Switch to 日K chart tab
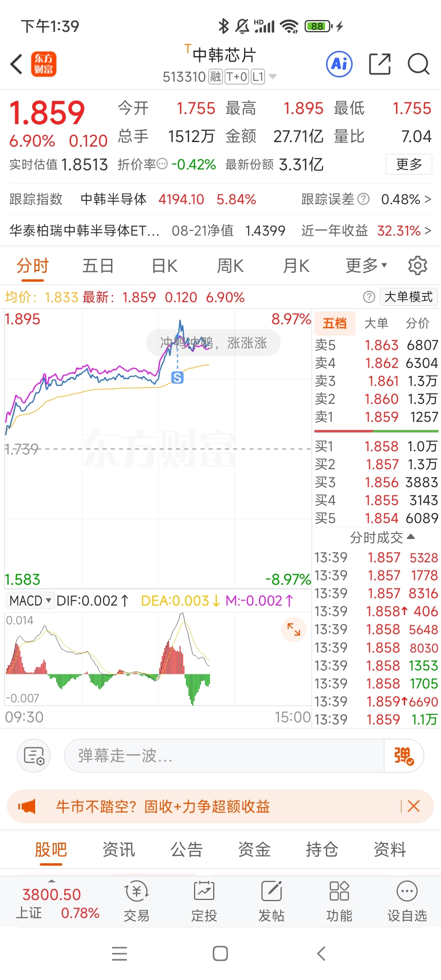This screenshot has width=441, height=980. click(165, 266)
